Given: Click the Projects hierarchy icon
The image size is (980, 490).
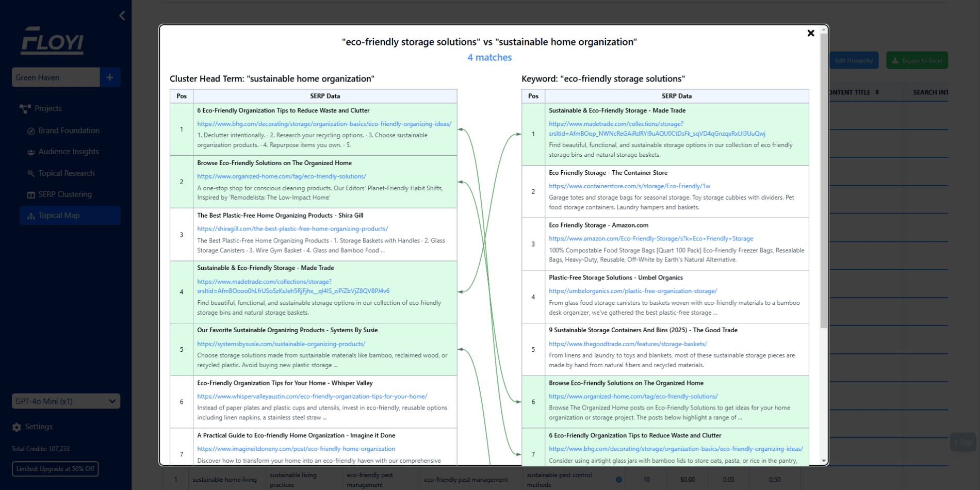Looking at the screenshot, I should (x=25, y=108).
